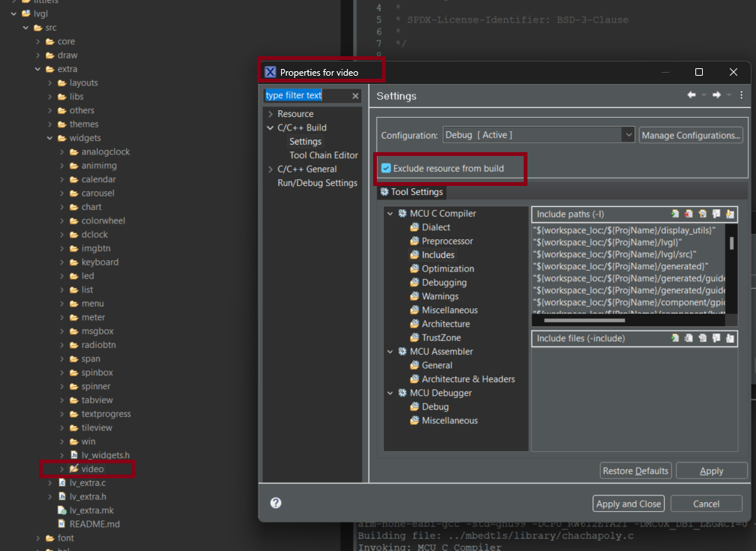Viewport: 756px width, 551px height.
Task: Open help via question mark icon
Action: click(276, 503)
